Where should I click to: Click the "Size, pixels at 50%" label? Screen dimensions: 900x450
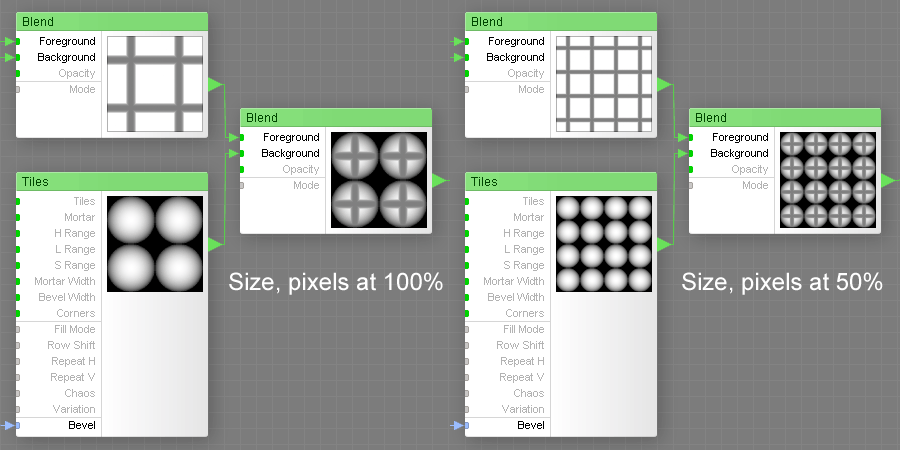point(782,282)
